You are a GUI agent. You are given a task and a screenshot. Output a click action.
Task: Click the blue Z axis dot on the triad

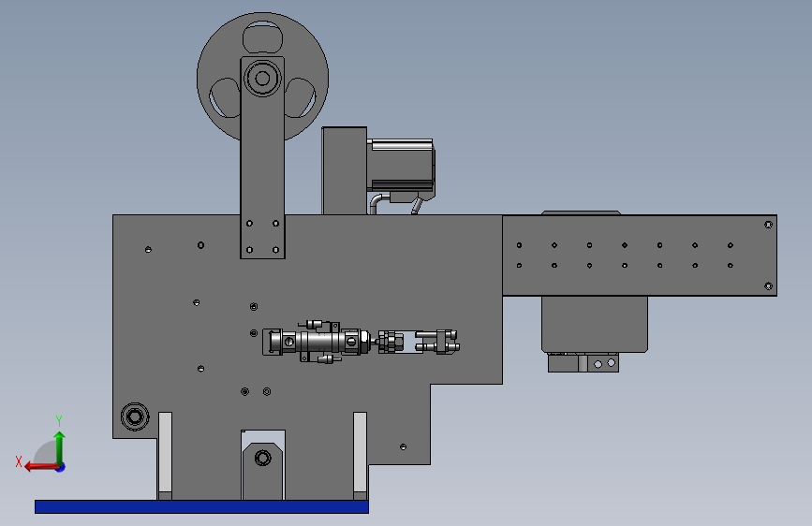[x=61, y=467]
